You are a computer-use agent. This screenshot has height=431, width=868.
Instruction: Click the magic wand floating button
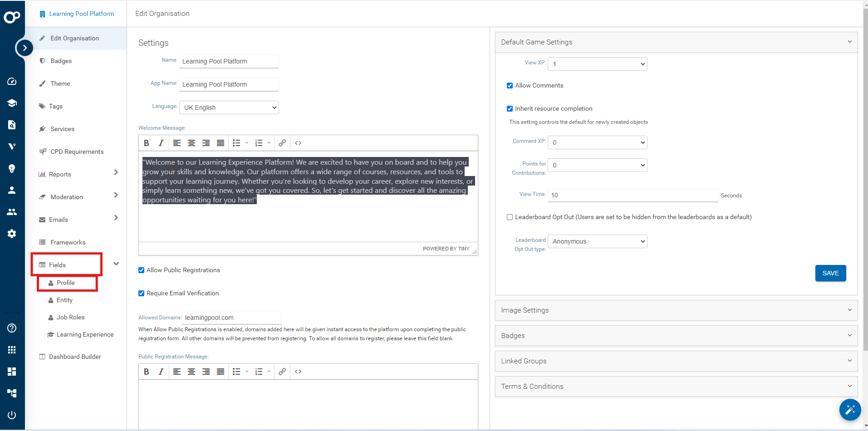[x=850, y=410]
